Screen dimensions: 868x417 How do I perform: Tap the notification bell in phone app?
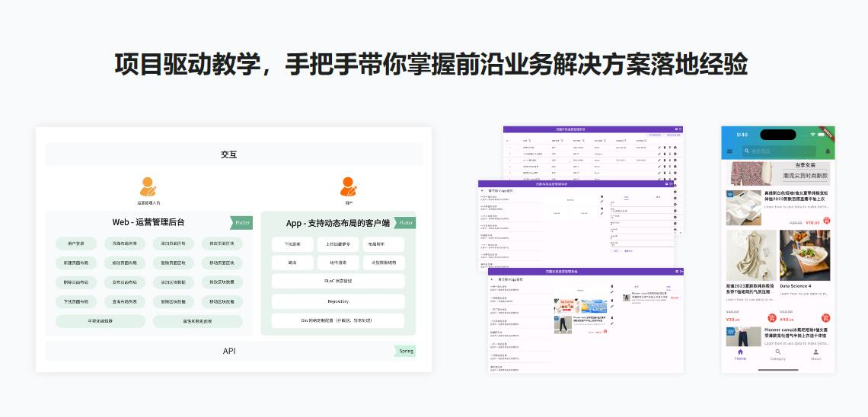click(x=828, y=151)
